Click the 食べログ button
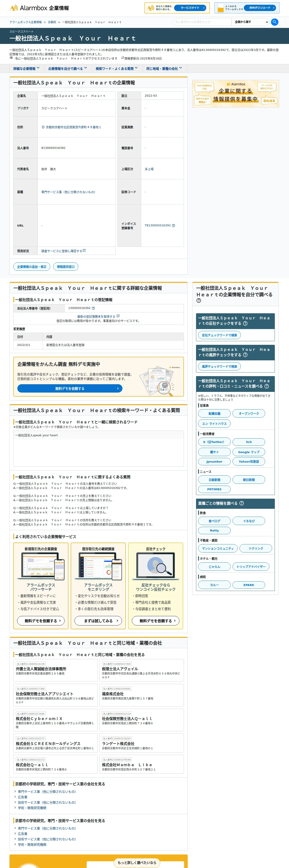Screen dimensions: 289x868 [x=214, y=521]
